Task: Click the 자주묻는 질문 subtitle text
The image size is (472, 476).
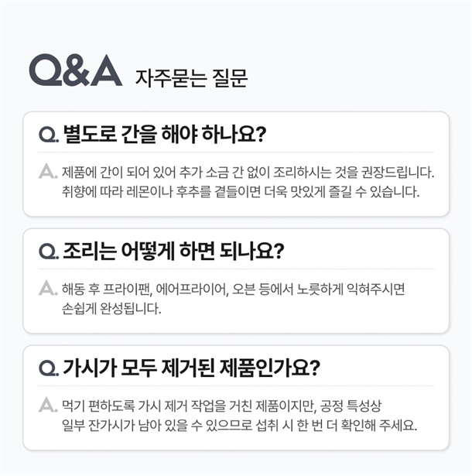Action: (191, 78)
